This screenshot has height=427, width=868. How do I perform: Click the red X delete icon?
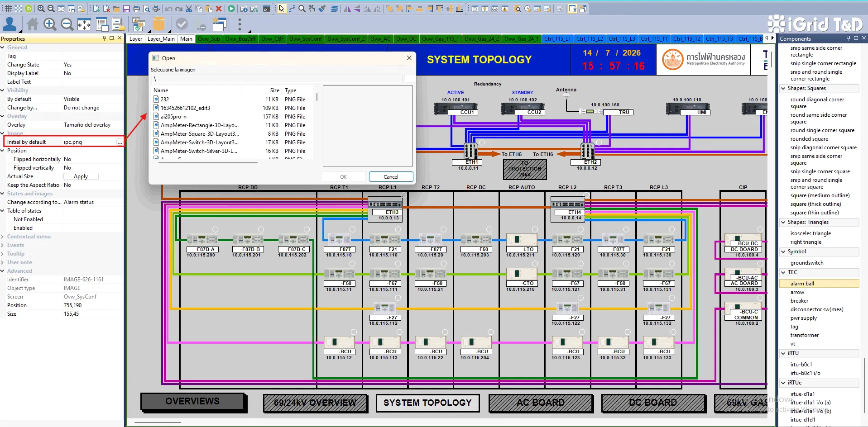point(219,9)
